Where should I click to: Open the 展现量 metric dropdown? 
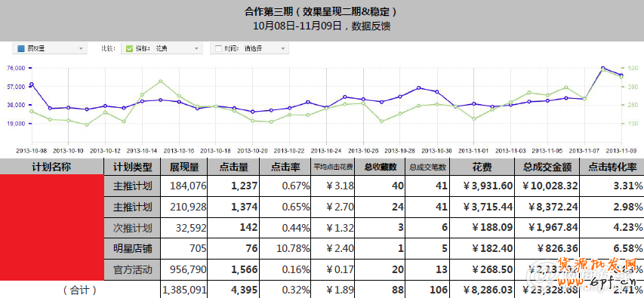click(50, 48)
